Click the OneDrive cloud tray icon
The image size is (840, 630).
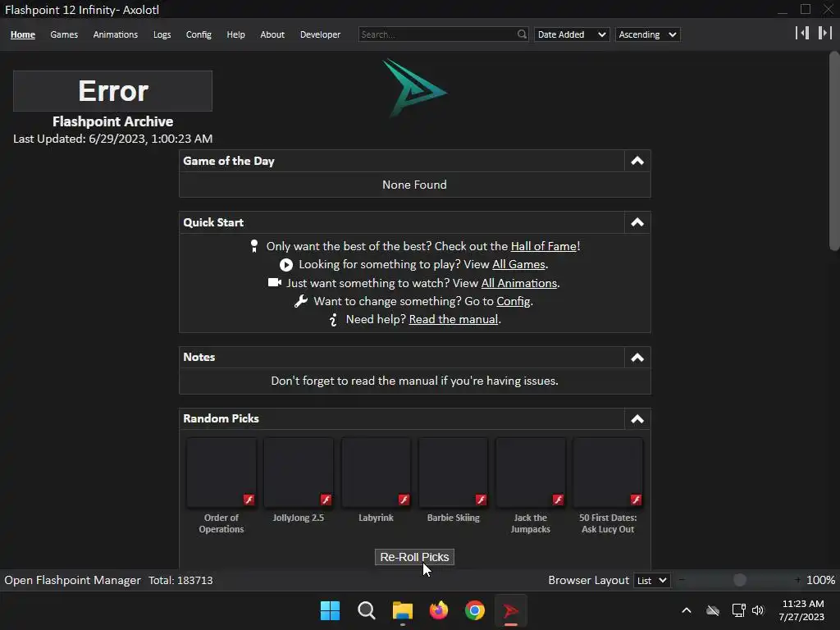pyautogui.click(x=713, y=610)
